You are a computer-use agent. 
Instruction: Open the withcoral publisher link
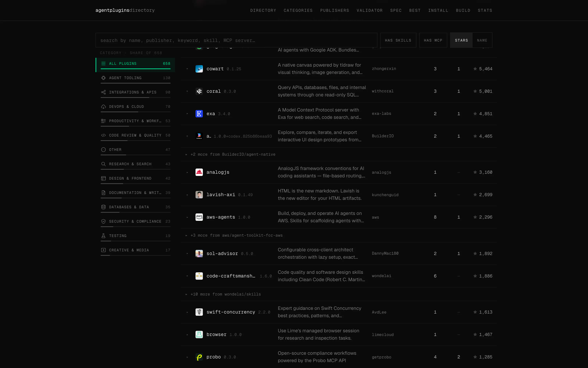coord(383,91)
